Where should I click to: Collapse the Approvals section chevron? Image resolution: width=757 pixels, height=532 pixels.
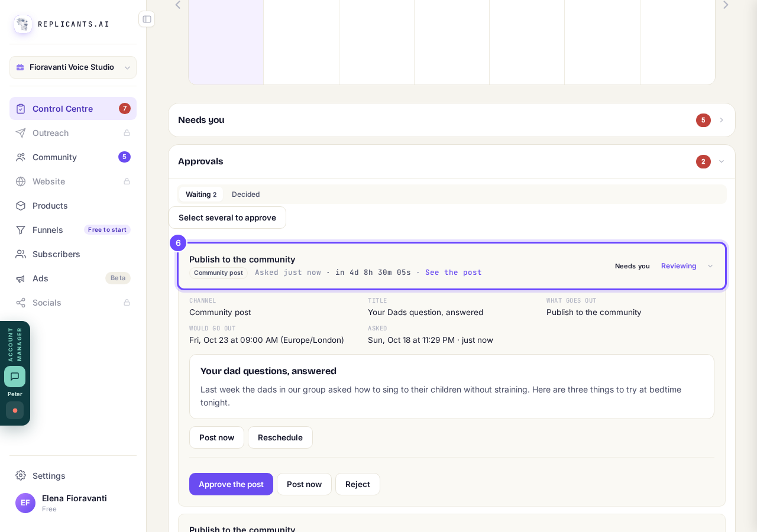click(722, 161)
